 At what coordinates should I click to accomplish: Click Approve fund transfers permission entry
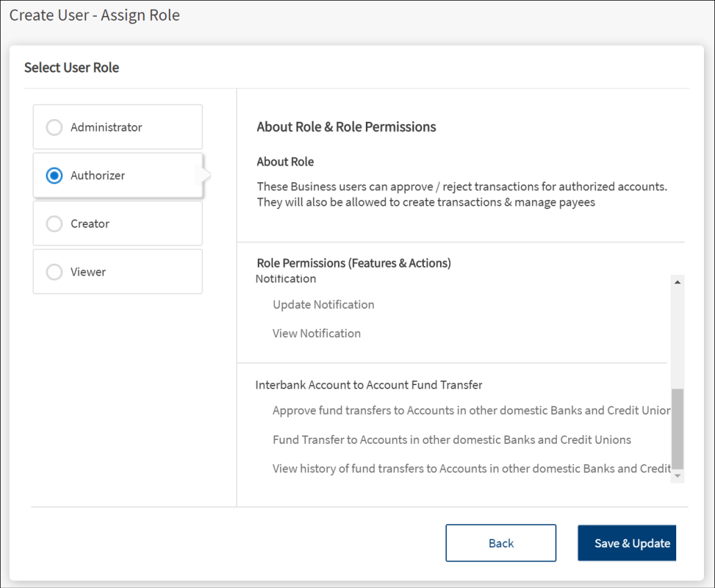pyautogui.click(x=470, y=411)
